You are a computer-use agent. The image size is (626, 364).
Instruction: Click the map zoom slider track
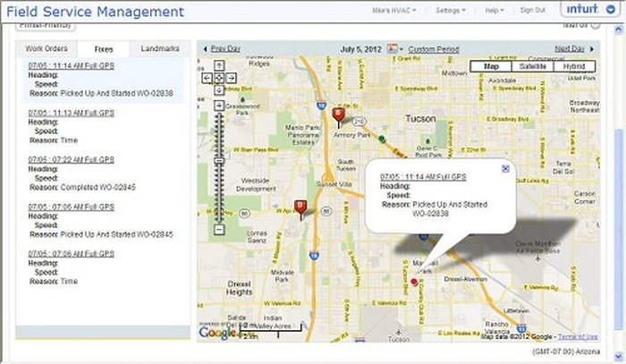click(x=219, y=167)
